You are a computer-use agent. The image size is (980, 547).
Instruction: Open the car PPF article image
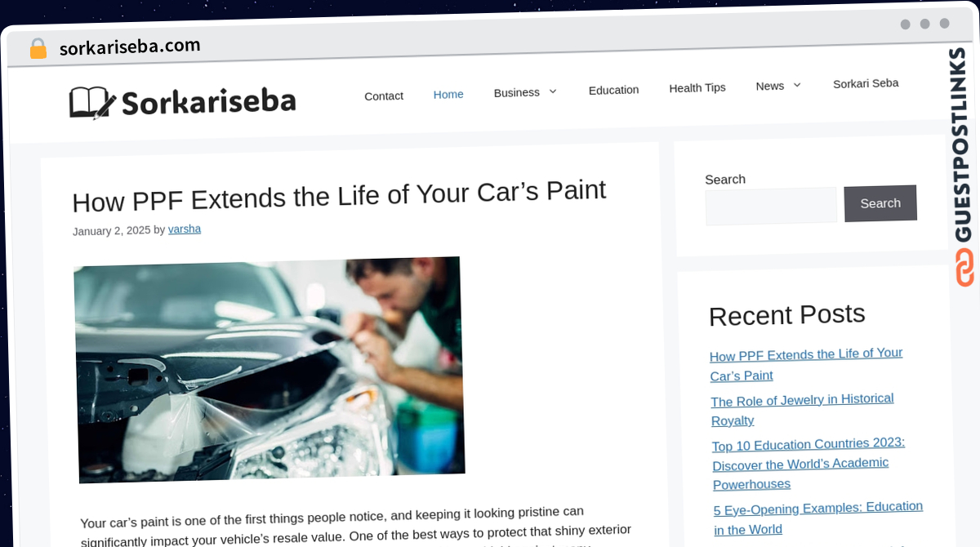[x=269, y=369]
